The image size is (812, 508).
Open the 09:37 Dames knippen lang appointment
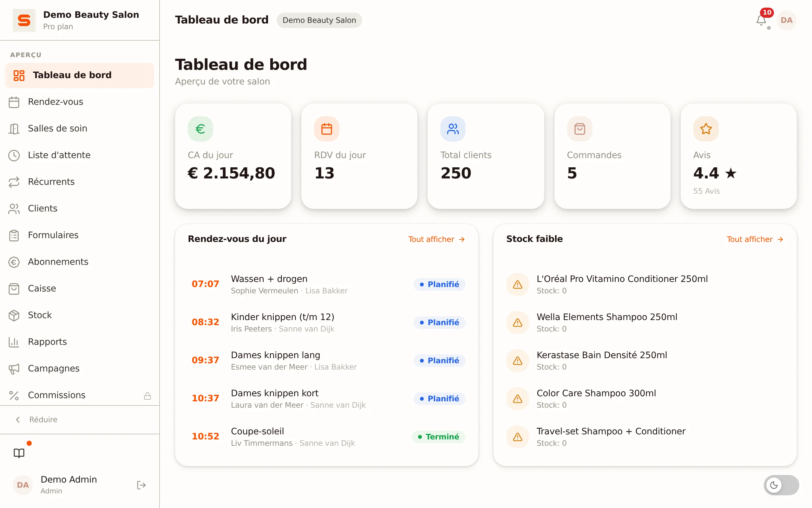[326, 360]
